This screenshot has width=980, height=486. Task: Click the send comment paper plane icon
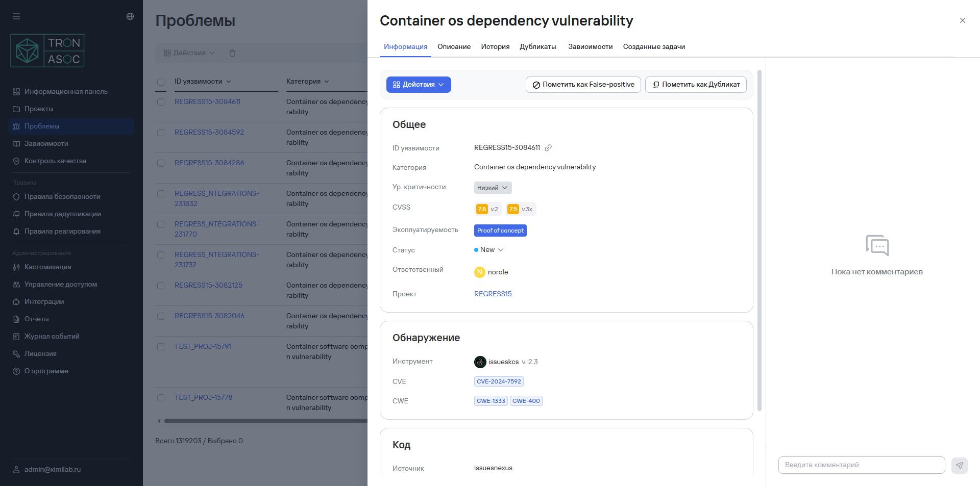[x=959, y=465]
